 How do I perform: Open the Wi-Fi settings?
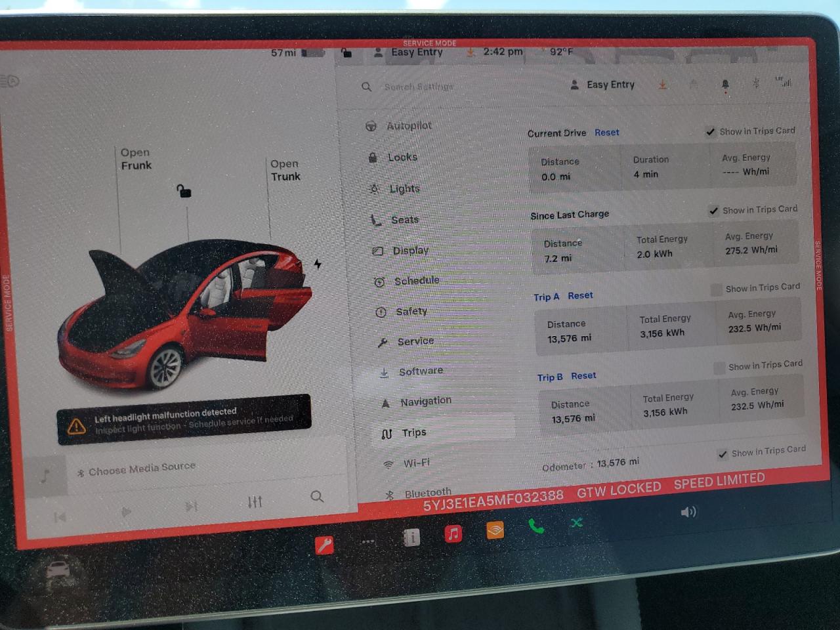407,463
